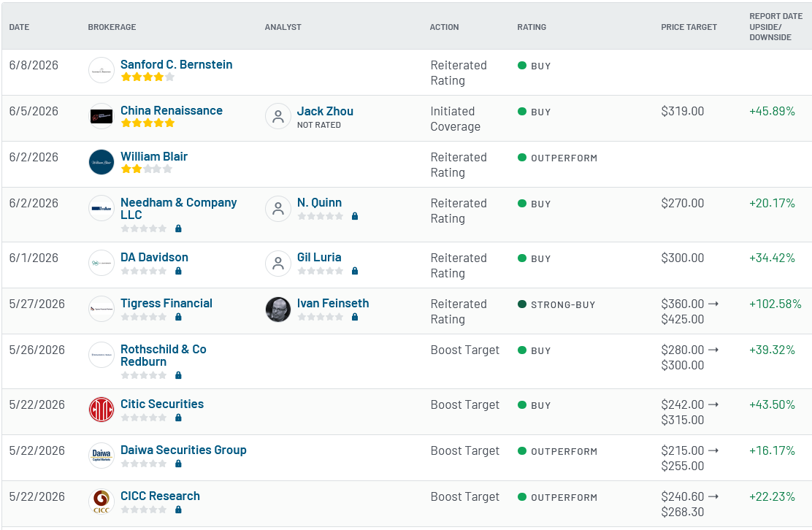This screenshot has width=812, height=530.
Task: Click the lock icon under Citic Securities
Action: pos(178,418)
